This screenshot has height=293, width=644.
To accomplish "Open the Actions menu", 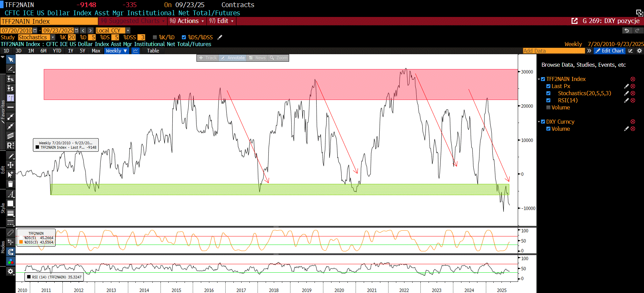I will (187, 21).
